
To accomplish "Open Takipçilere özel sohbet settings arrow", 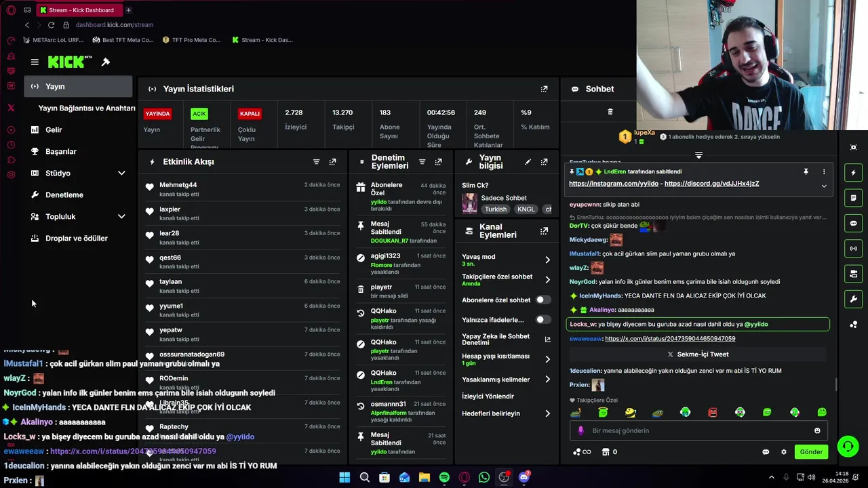I will (547, 279).
